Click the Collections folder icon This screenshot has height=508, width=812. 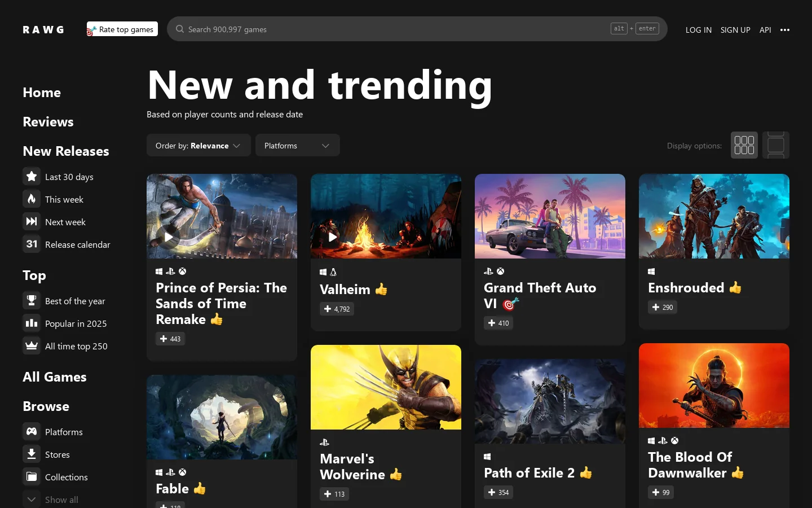(32, 476)
